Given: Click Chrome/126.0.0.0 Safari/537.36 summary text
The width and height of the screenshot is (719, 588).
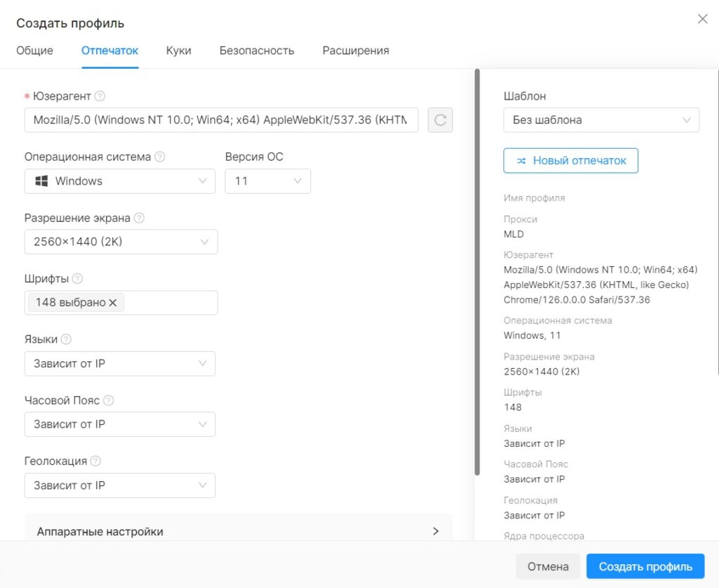Looking at the screenshot, I should [577, 299].
